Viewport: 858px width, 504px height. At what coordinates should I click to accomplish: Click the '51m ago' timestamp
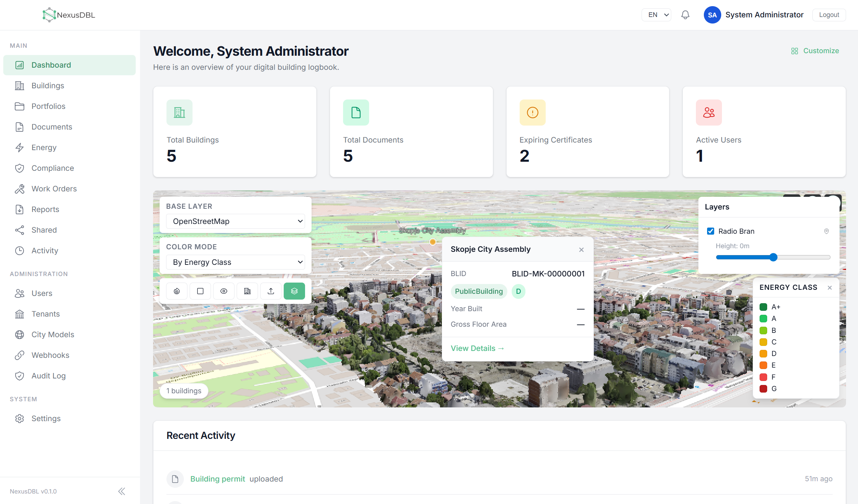click(x=819, y=479)
